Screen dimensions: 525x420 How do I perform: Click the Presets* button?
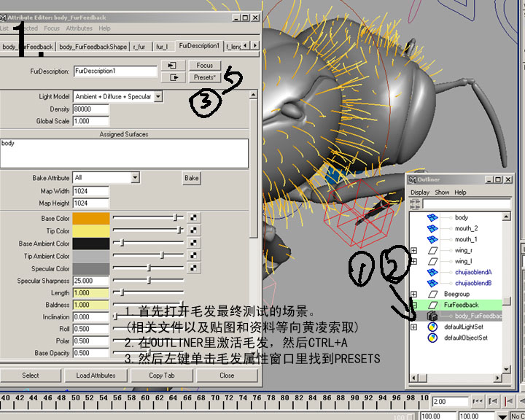click(x=205, y=77)
